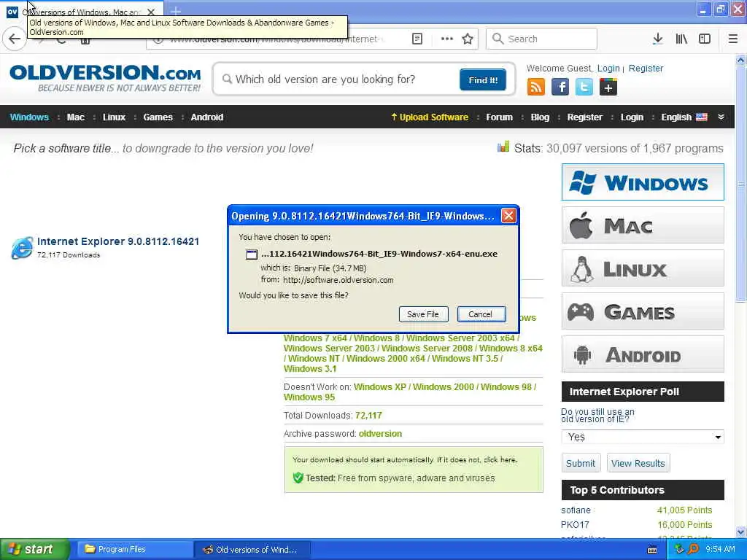
Task: Open reader view icon in address bar
Action: [x=417, y=39]
